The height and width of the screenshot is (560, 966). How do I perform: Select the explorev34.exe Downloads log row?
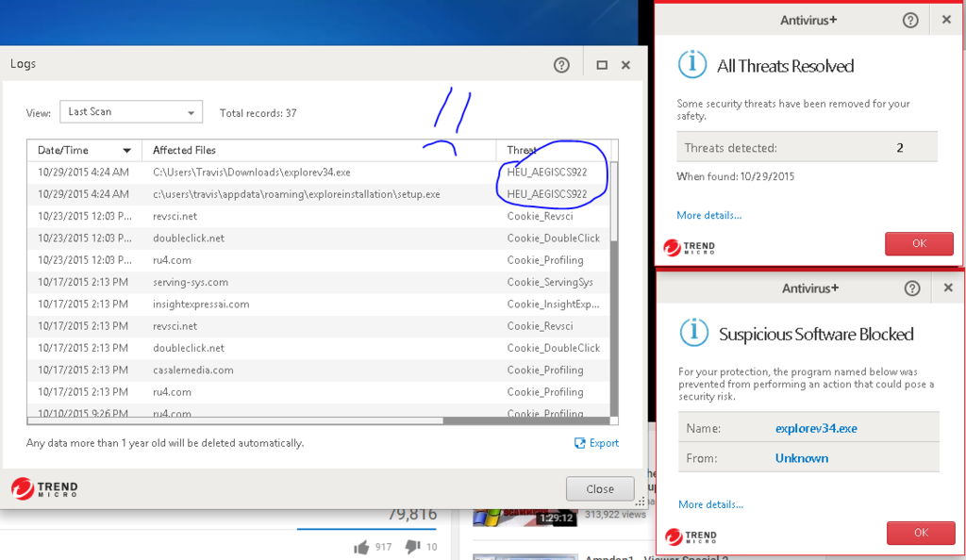[251, 173]
